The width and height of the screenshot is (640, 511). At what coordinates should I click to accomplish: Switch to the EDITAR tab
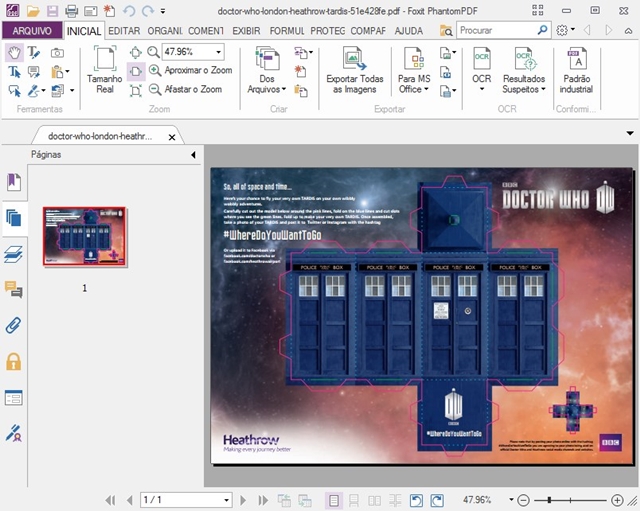point(124,31)
